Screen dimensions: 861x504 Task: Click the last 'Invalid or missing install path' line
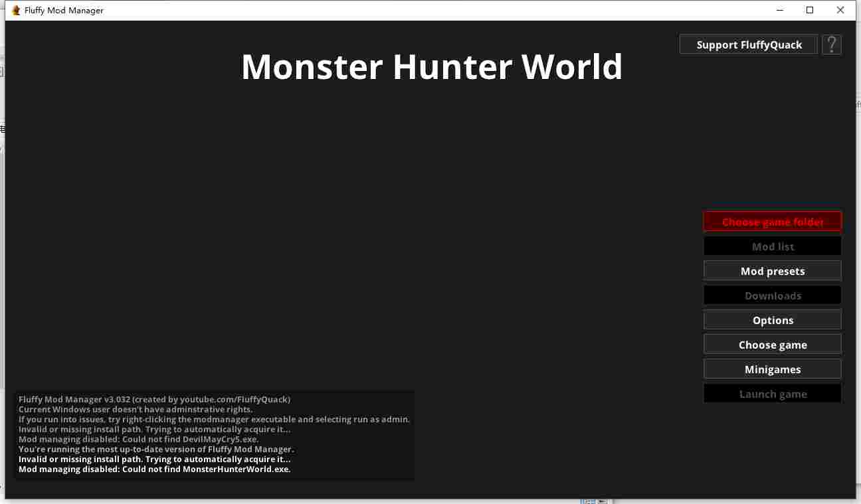pos(154,460)
